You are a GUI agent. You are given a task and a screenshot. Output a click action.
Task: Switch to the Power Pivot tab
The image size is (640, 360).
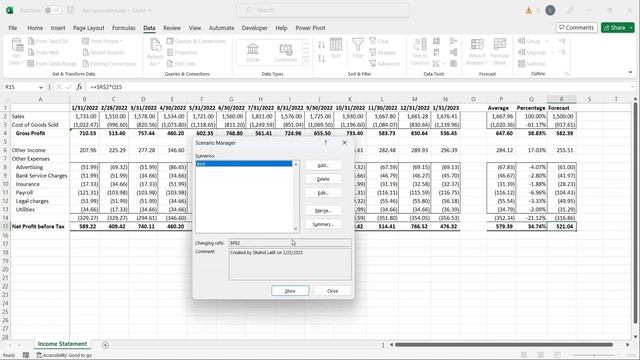[x=310, y=28]
